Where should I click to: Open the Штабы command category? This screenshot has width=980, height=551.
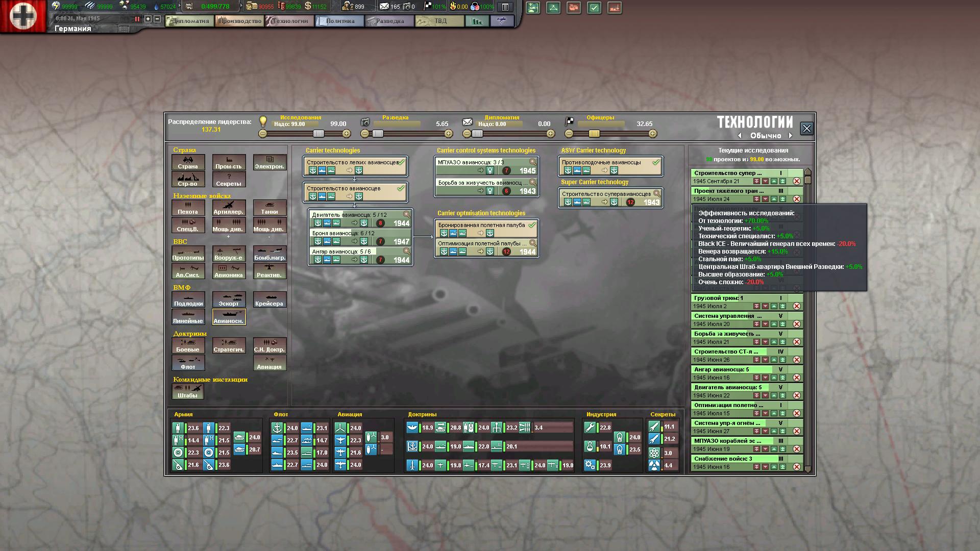188,391
